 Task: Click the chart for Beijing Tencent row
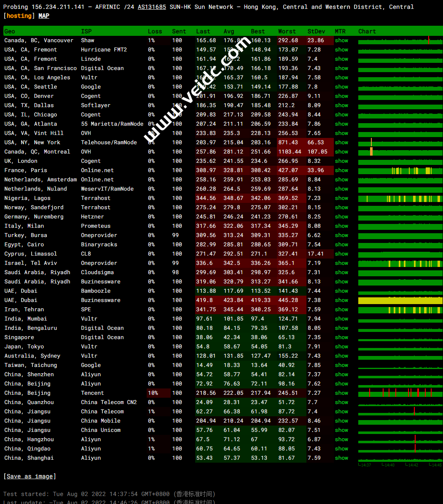(400, 393)
